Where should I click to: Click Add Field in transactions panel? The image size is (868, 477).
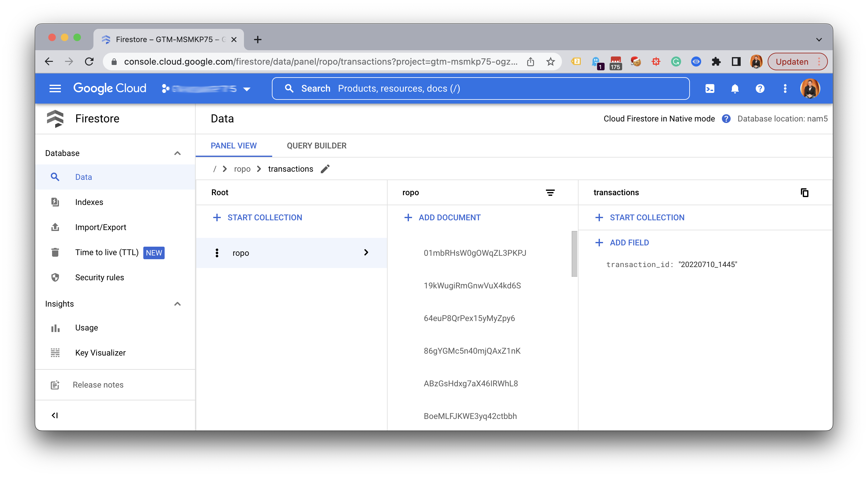(x=622, y=243)
